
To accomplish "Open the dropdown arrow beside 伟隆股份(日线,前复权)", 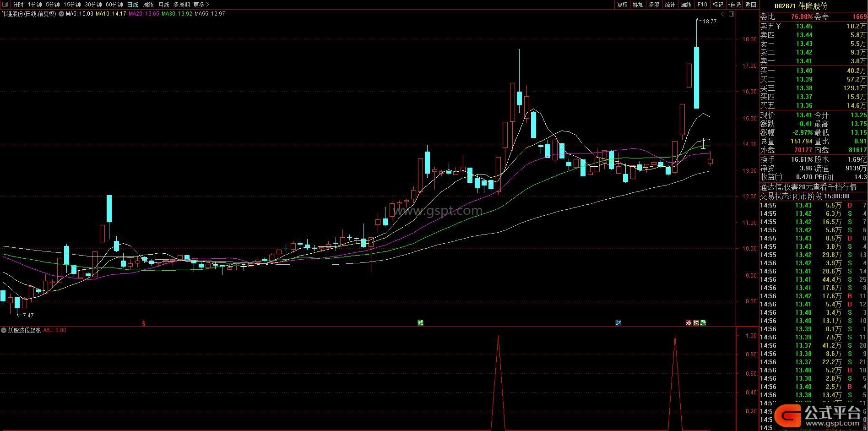I will click(61, 14).
